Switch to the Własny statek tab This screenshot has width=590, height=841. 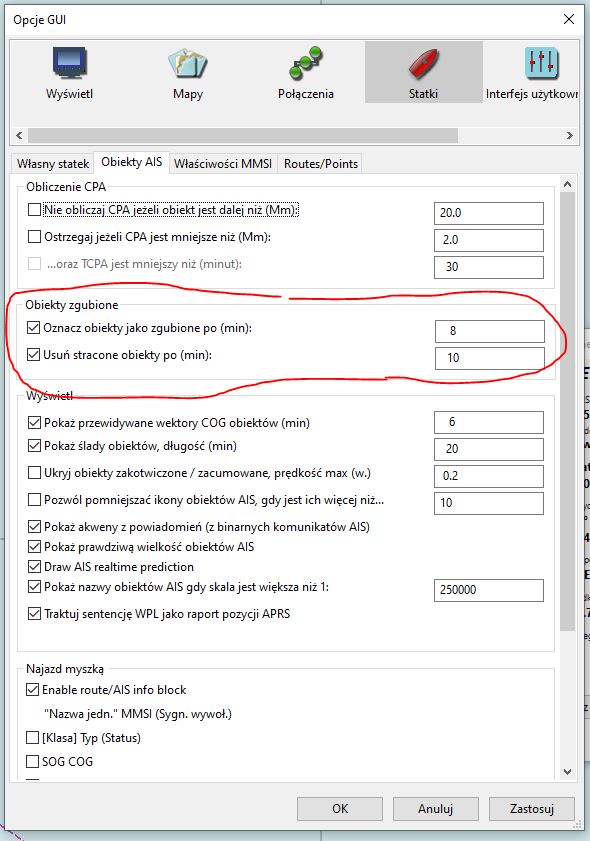point(53,164)
